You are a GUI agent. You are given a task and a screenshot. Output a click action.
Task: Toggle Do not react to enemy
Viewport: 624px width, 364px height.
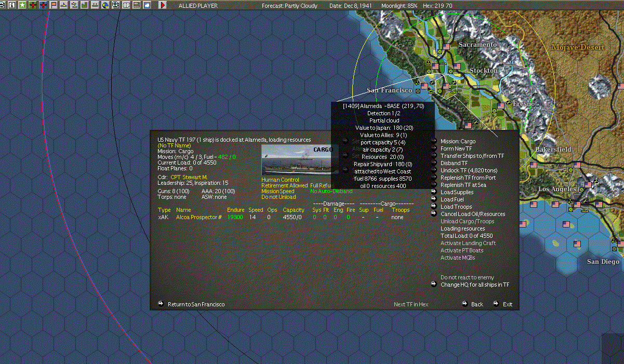point(467,277)
